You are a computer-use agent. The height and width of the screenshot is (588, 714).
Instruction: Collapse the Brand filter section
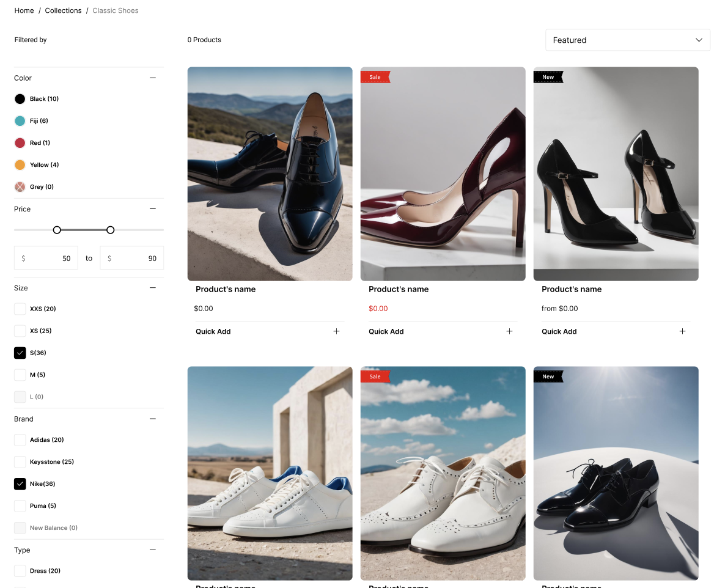(x=153, y=419)
